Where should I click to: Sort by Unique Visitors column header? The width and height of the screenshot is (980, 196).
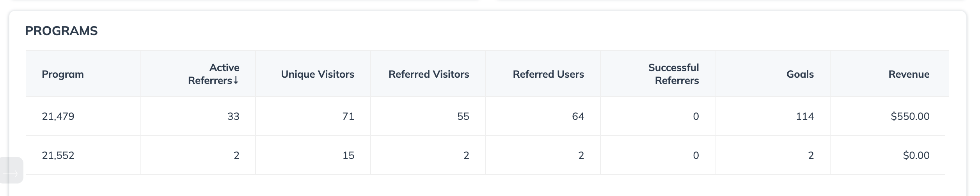click(317, 74)
